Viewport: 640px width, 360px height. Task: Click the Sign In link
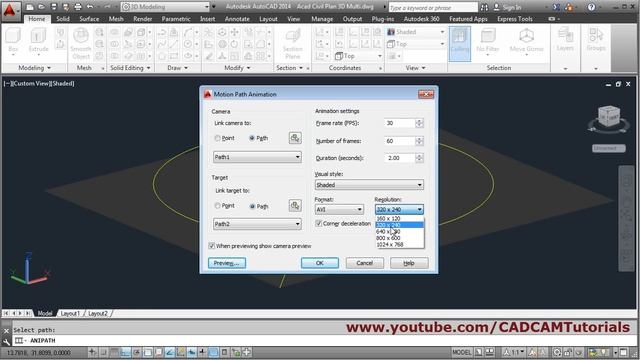(x=512, y=7)
